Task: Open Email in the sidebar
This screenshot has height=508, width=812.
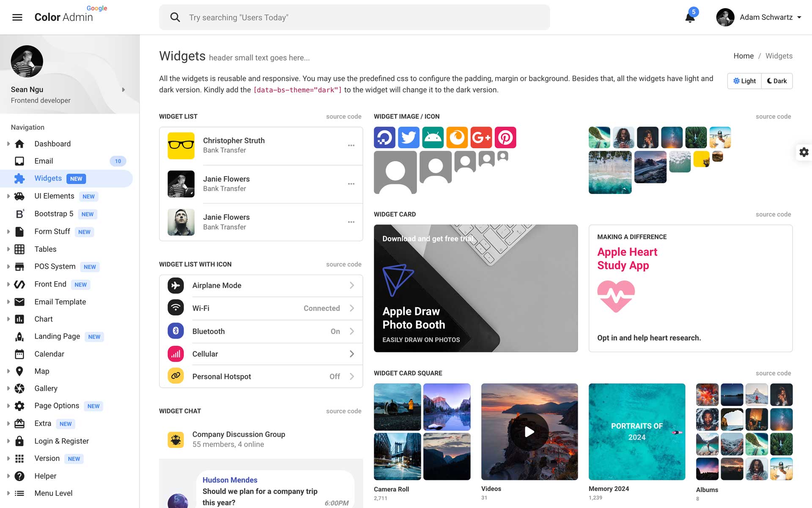Action: click(44, 161)
